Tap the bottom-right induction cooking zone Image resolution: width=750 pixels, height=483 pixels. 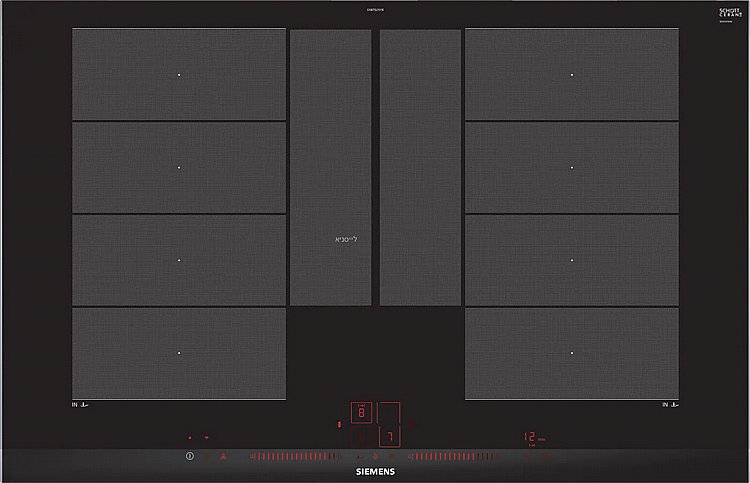pyautogui.click(x=572, y=353)
